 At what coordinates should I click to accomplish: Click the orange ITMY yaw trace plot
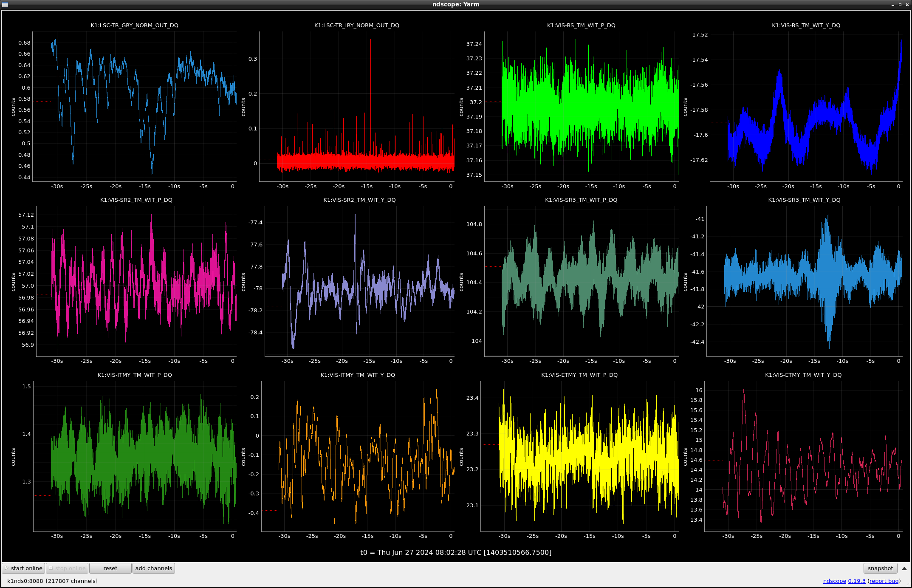coord(358,456)
